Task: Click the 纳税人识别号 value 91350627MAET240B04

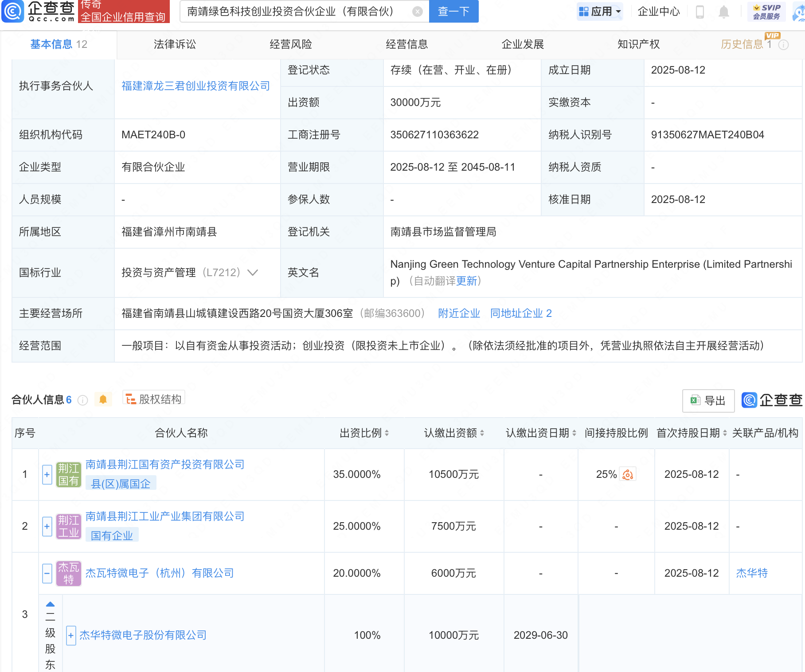Action: [x=707, y=135]
